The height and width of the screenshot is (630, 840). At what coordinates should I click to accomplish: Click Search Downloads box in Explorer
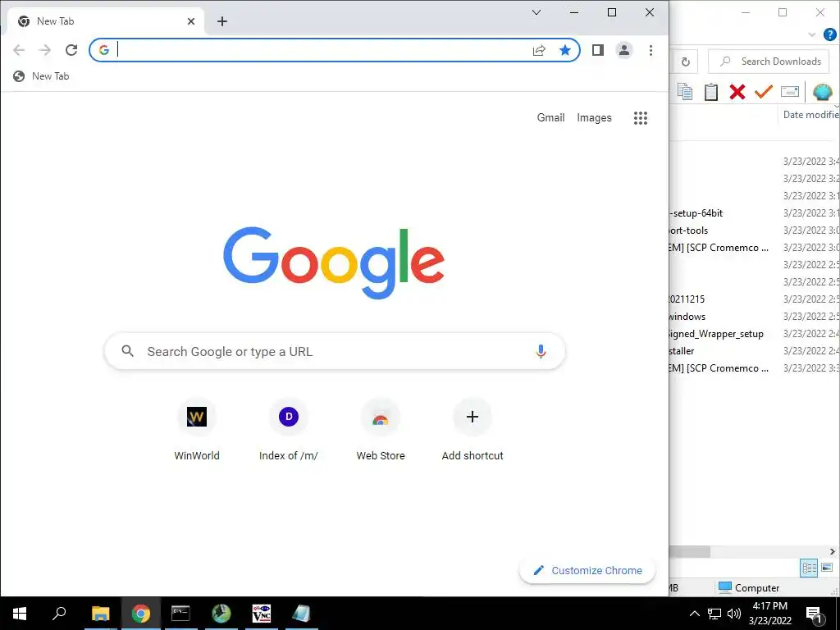(x=769, y=61)
